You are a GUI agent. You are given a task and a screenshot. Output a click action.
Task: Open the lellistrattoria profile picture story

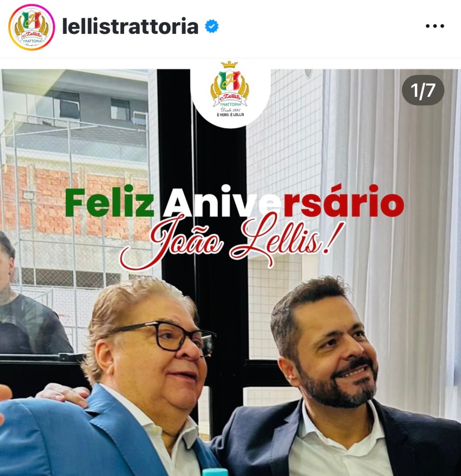(31, 27)
